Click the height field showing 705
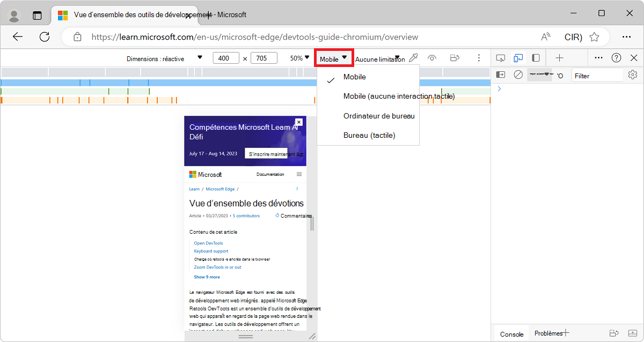This screenshot has height=342, width=644. tap(264, 58)
